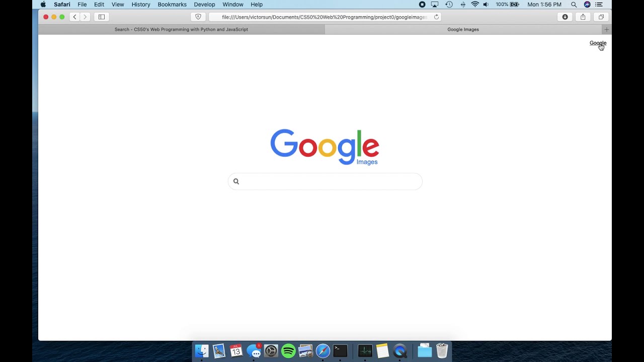This screenshot has height=362, width=644.
Task: Open Preview from the Dock
Action: (306, 350)
